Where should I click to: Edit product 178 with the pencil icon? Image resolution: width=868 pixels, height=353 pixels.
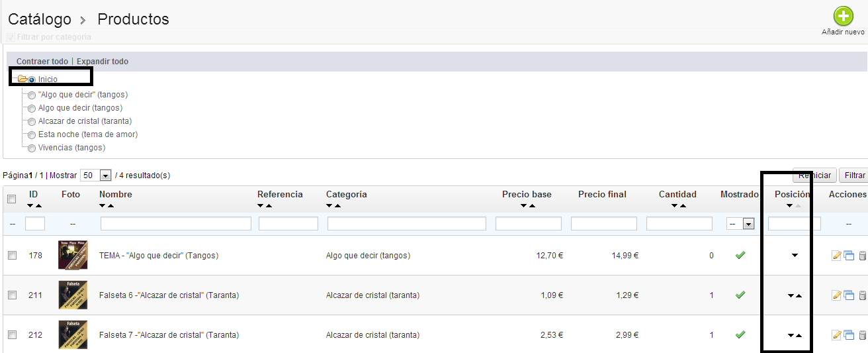pyautogui.click(x=836, y=256)
